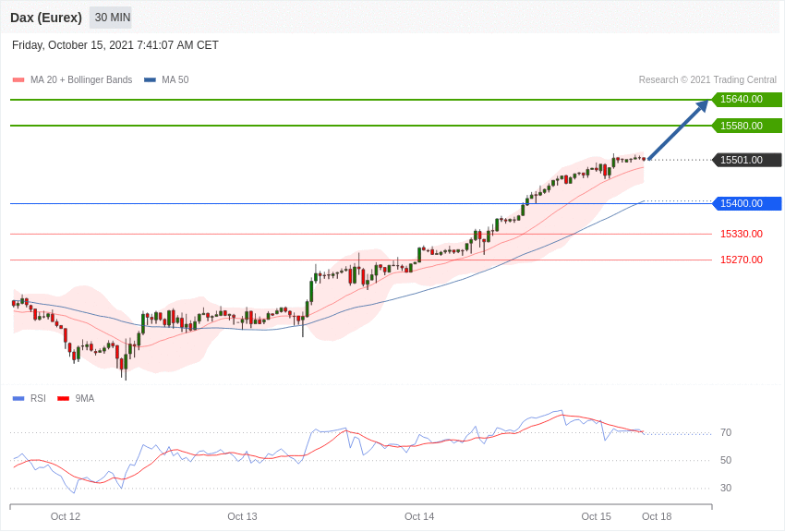Screen dimensions: 785x532
Task: Click the MA 20 + Bollinger Bands legend swatch
Action: 18,80
